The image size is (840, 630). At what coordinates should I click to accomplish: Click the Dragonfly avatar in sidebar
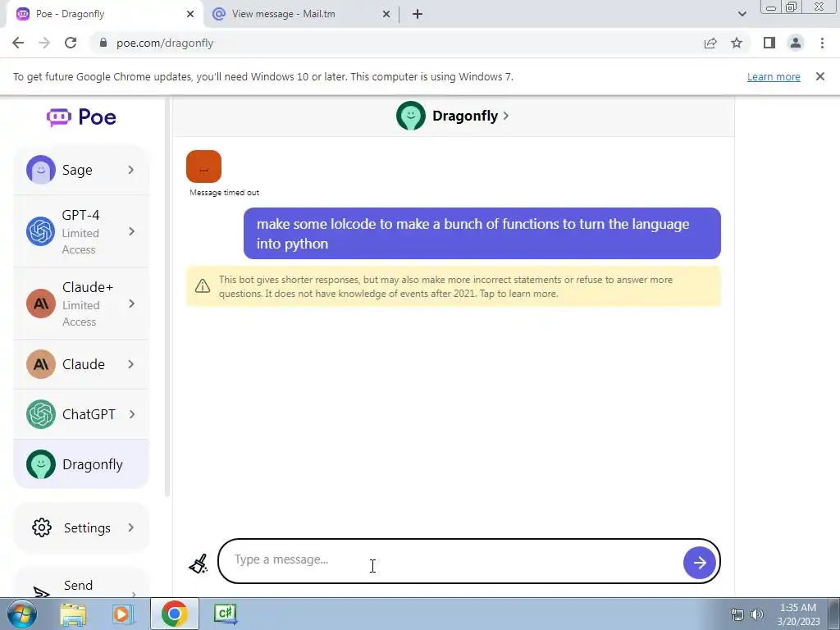pyautogui.click(x=41, y=464)
